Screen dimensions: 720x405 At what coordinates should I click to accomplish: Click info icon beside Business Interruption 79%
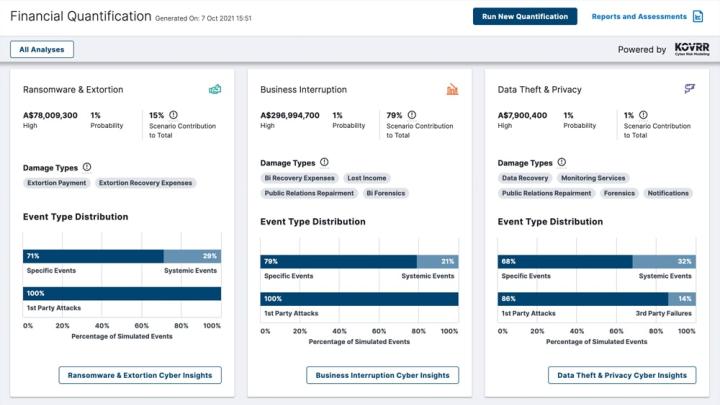412,115
